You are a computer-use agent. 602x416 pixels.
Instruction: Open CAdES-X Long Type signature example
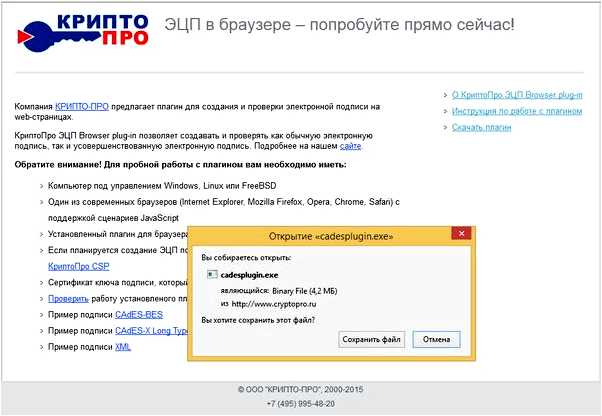pyautogui.click(x=151, y=331)
